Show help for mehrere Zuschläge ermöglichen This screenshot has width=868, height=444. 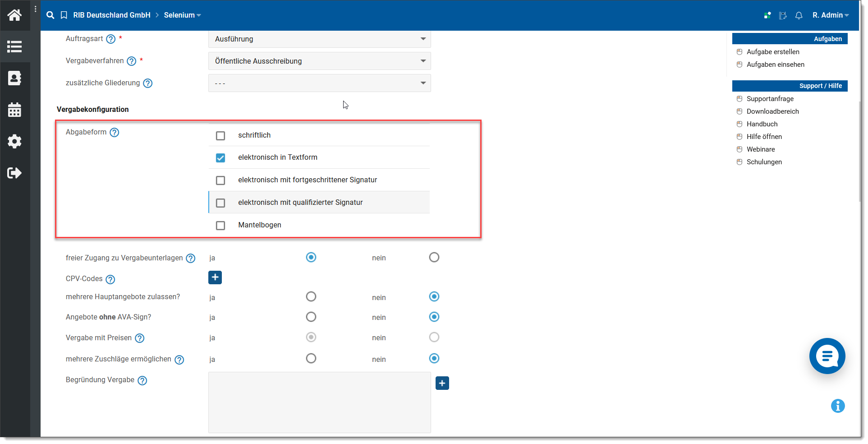point(179,360)
